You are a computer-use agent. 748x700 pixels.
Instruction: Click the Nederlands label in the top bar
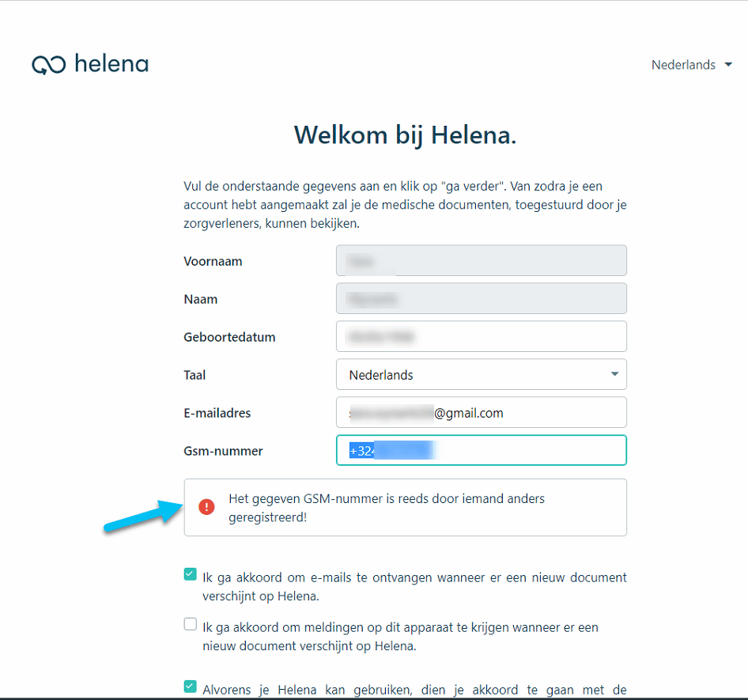pos(683,65)
